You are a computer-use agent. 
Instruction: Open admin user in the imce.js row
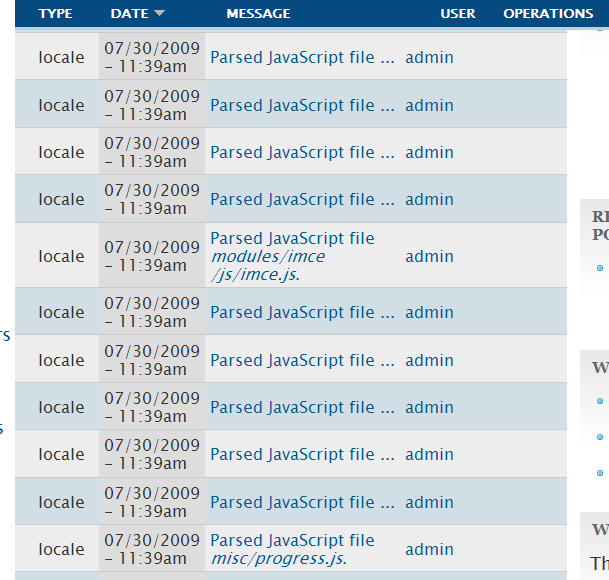[x=429, y=256]
